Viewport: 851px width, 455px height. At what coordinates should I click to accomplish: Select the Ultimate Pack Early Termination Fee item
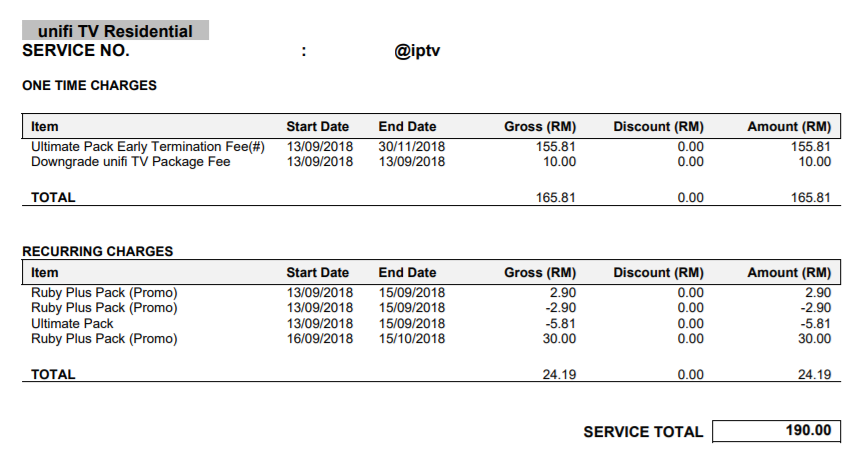coord(147,147)
